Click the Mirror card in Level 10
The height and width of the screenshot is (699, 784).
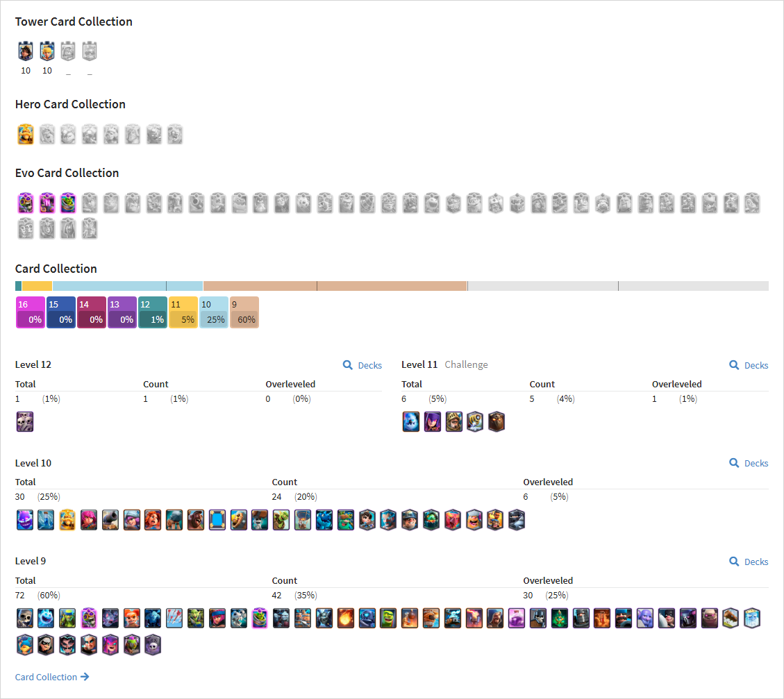coord(217,520)
